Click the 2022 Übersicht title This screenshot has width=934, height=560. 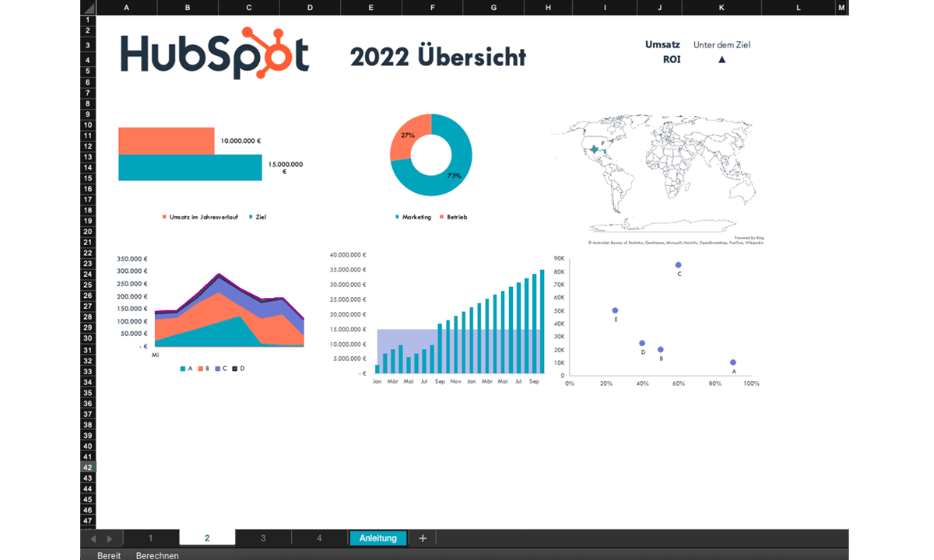438,57
